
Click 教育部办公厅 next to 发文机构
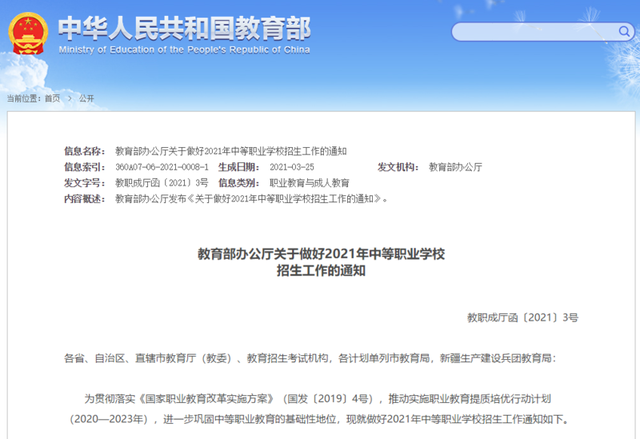click(x=455, y=167)
